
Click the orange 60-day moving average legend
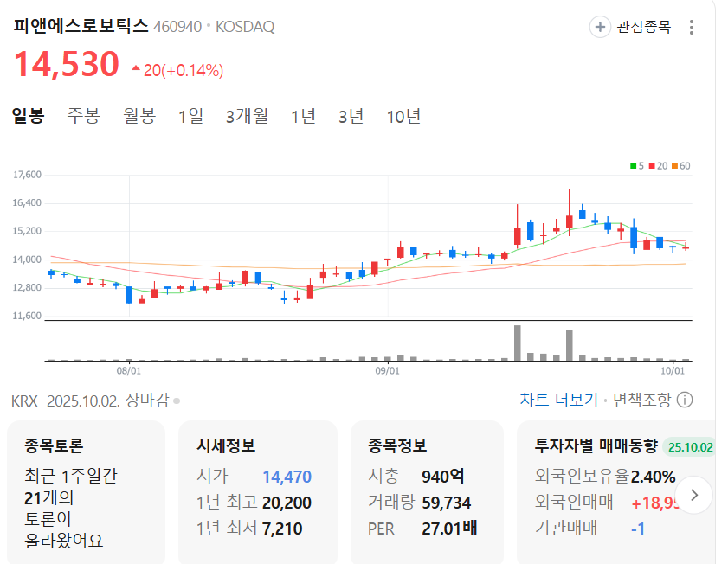(x=680, y=165)
